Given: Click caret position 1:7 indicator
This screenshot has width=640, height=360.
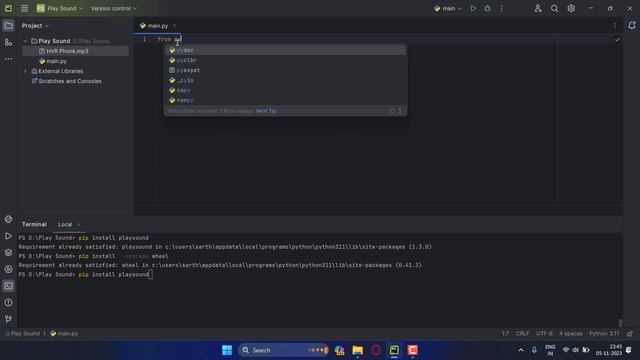Looking at the screenshot, I should tap(505, 333).
